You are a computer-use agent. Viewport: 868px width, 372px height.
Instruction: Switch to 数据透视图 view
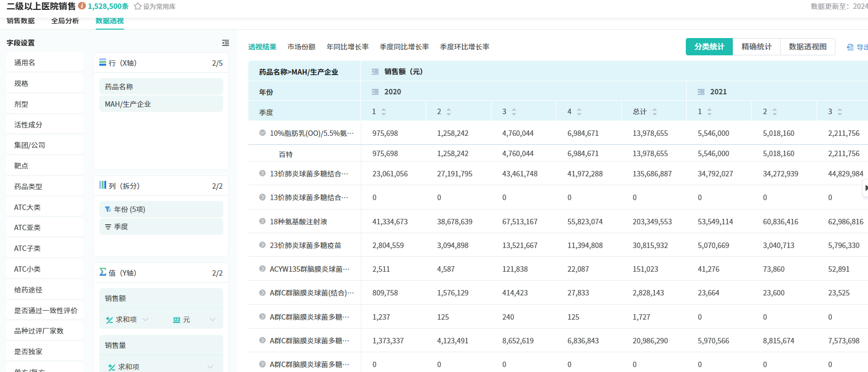pos(807,46)
